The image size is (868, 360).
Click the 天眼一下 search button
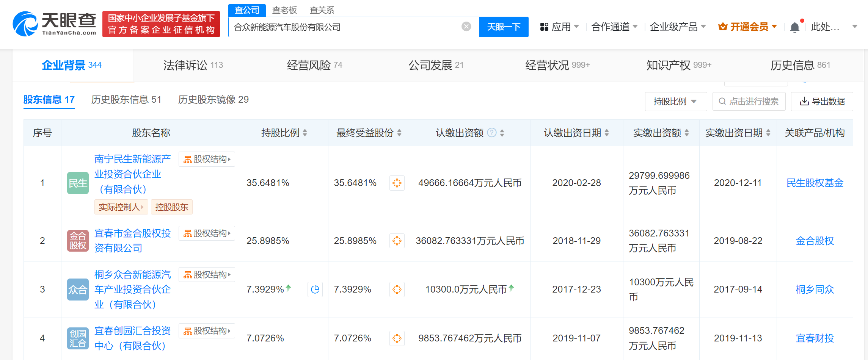503,27
